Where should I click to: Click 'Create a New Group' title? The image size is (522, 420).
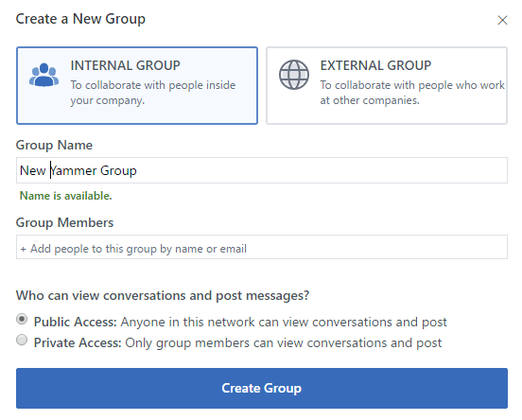tap(80, 19)
